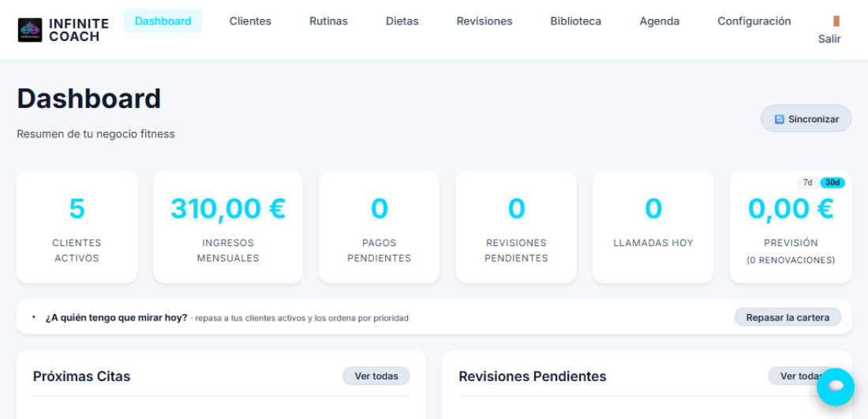868x419 pixels.
Task: Click the exit door icon above Salir
Action: pyautogui.click(x=836, y=21)
